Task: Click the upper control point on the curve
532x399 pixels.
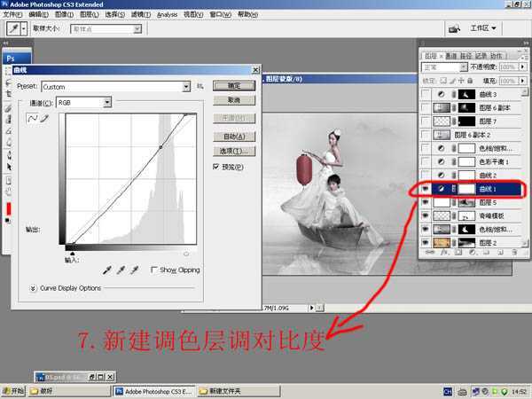Action: (x=160, y=147)
